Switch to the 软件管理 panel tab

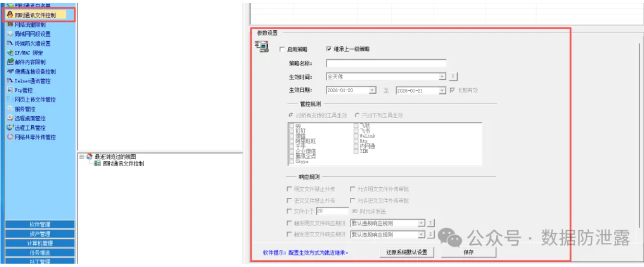[x=39, y=224]
